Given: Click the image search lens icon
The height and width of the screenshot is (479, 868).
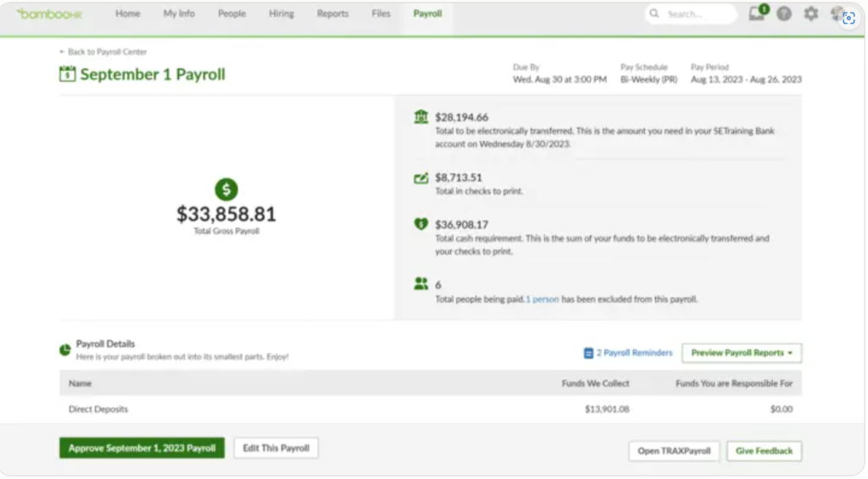Looking at the screenshot, I should [849, 18].
